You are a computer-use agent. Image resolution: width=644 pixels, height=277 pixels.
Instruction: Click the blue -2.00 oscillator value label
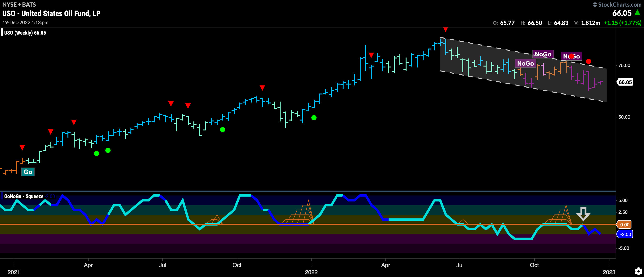coord(625,234)
